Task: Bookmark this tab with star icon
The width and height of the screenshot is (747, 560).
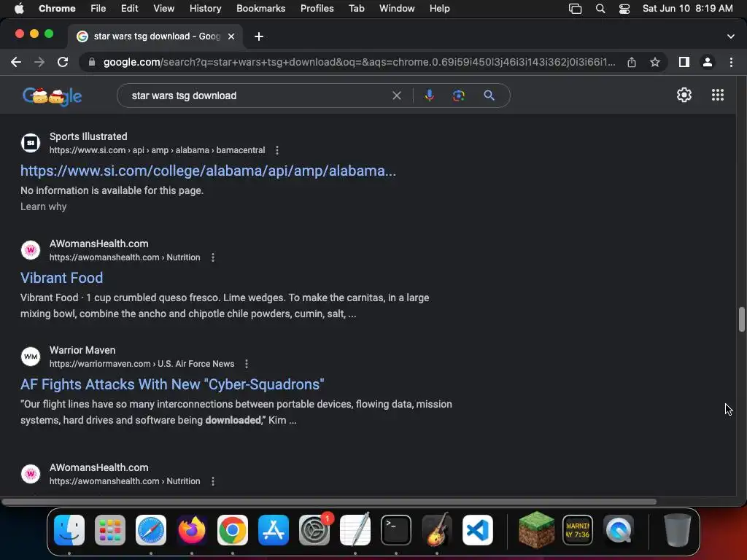Action: coord(655,62)
